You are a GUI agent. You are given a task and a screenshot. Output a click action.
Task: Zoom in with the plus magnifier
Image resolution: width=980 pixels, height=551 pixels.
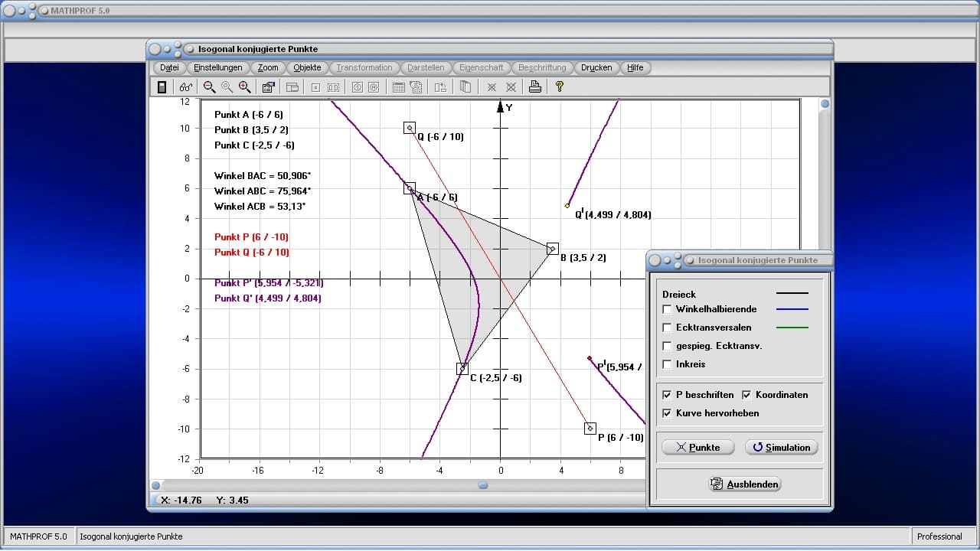[x=244, y=87]
